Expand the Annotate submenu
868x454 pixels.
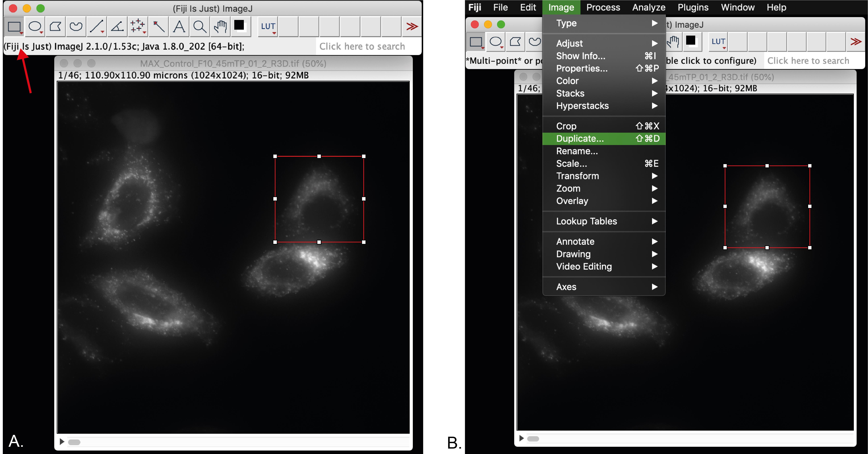[x=604, y=241]
